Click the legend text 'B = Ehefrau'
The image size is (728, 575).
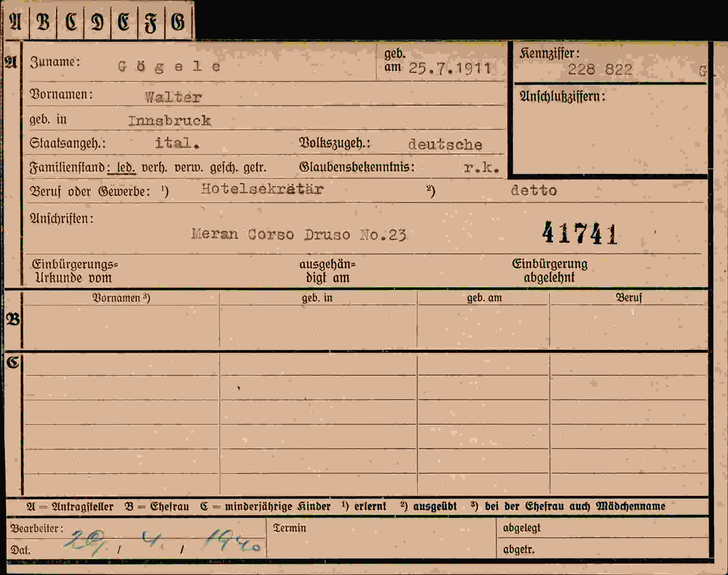pos(157,507)
